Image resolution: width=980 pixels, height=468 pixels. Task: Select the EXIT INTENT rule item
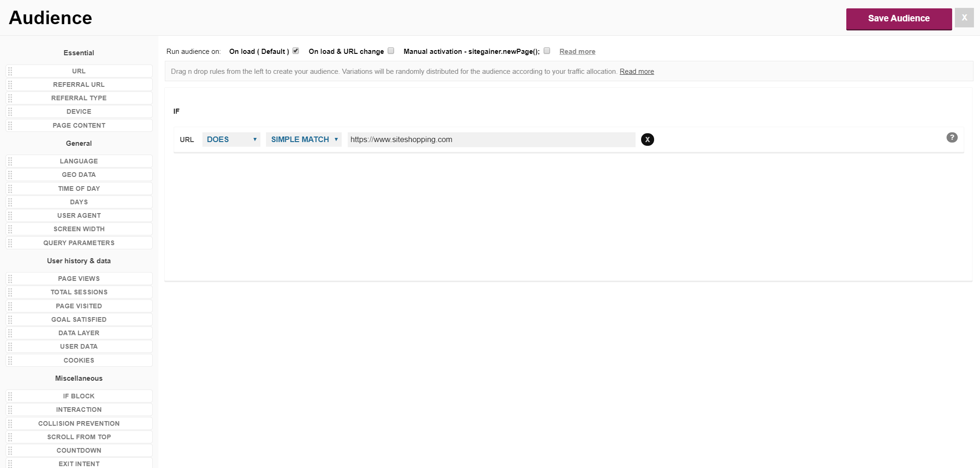click(79, 463)
